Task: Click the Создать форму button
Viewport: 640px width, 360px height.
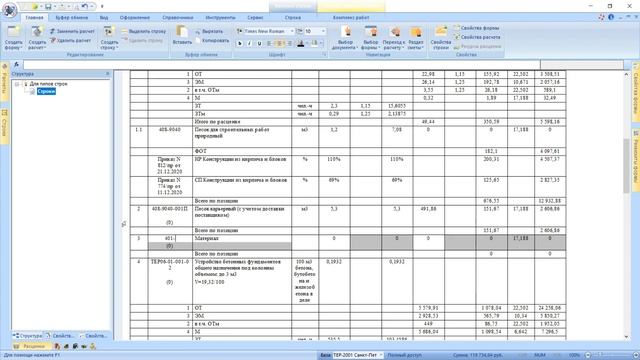Action: [13, 38]
